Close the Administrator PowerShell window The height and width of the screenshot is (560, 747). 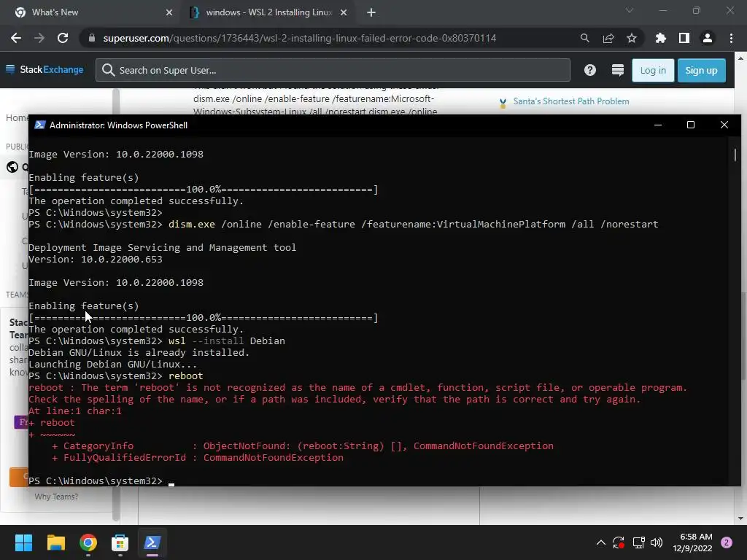coord(724,125)
